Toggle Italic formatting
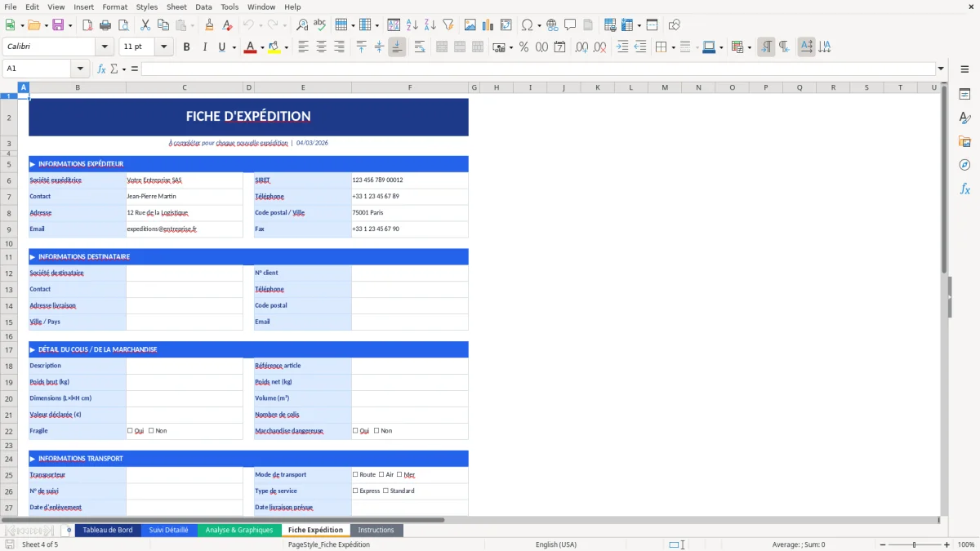This screenshot has height=551, width=980. point(204,47)
